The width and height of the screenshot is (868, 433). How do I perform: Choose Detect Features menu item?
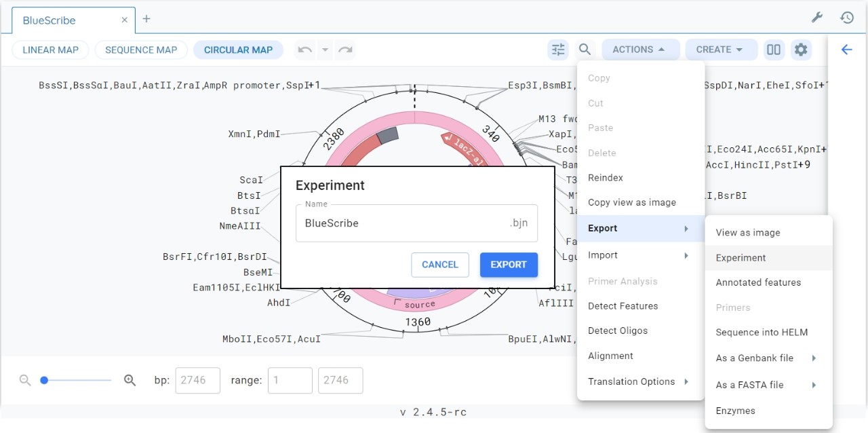pos(641,306)
